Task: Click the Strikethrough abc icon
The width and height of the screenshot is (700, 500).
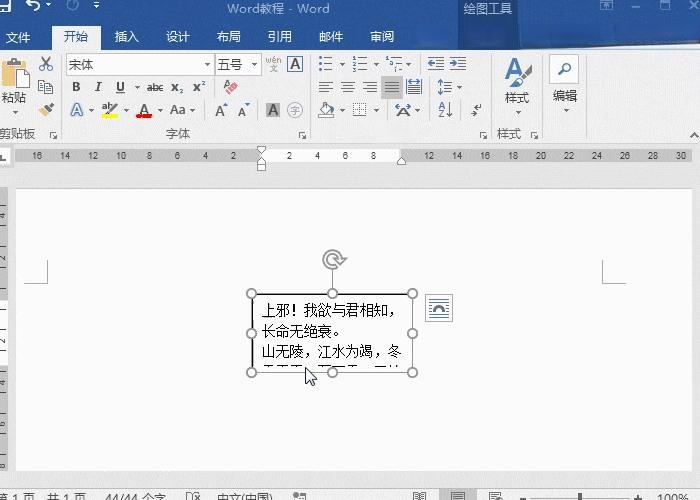Action: coord(154,87)
